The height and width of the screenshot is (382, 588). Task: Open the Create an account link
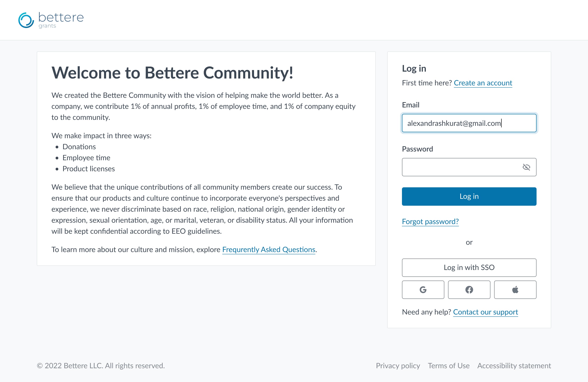click(x=483, y=83)
